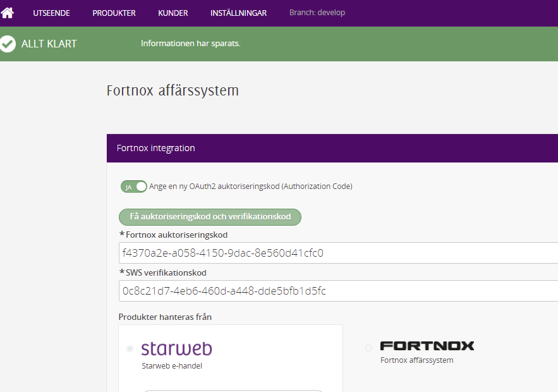The width and height of the screenshot is (558, 392).
Task: Go to the home page via house icon
Action: click(7, 13)
